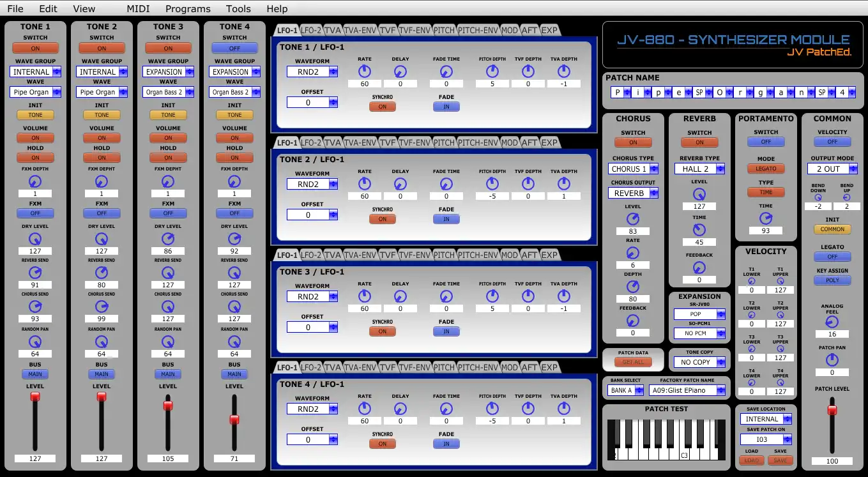Click the Tone 2 Reverb Send knob
The height and width of the screenshot is (477, 868).
tap(102, 273)
